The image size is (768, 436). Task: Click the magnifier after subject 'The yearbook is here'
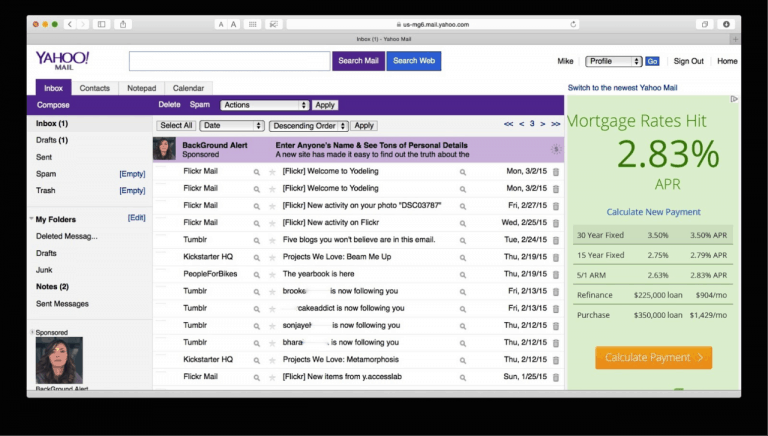pos(462,275)
